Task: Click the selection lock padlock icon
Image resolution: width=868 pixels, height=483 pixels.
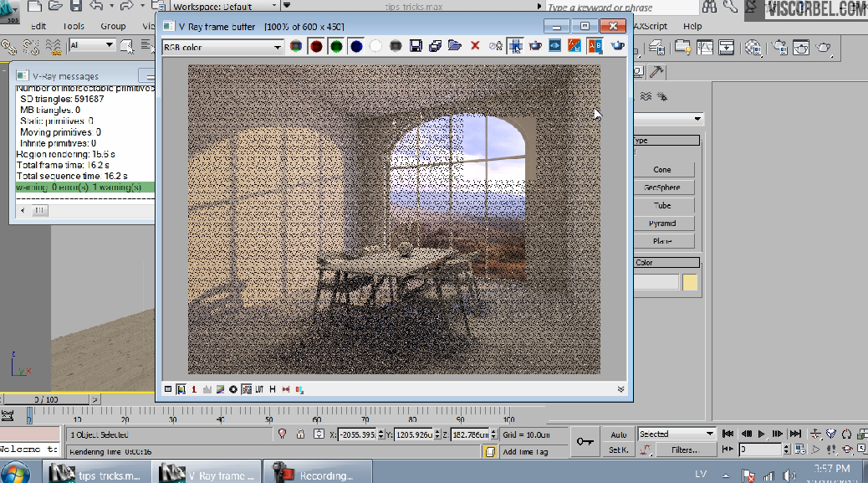Action: click(300, 434)
